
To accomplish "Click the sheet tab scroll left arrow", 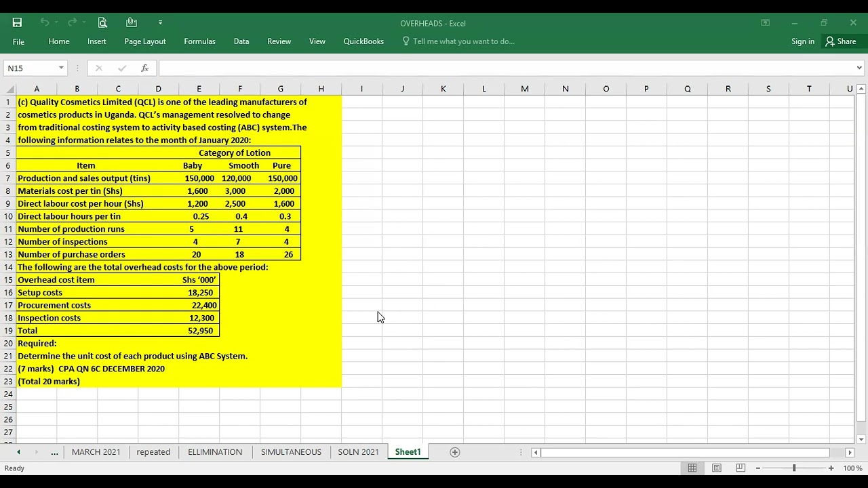I will 18,452.
